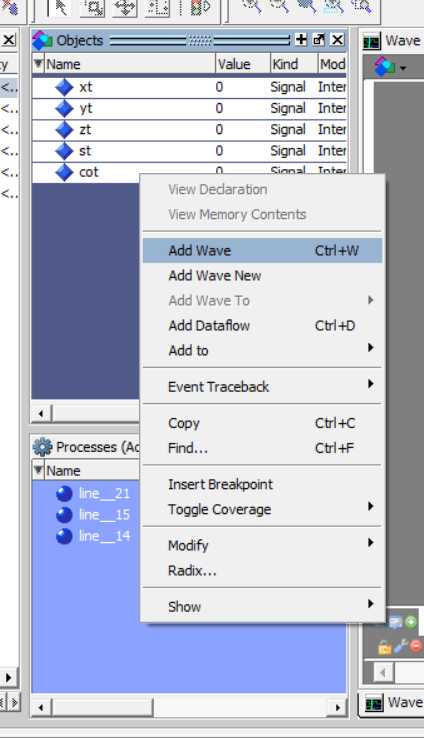Open the Name column filter triangle in Objects

coord(39,63)
